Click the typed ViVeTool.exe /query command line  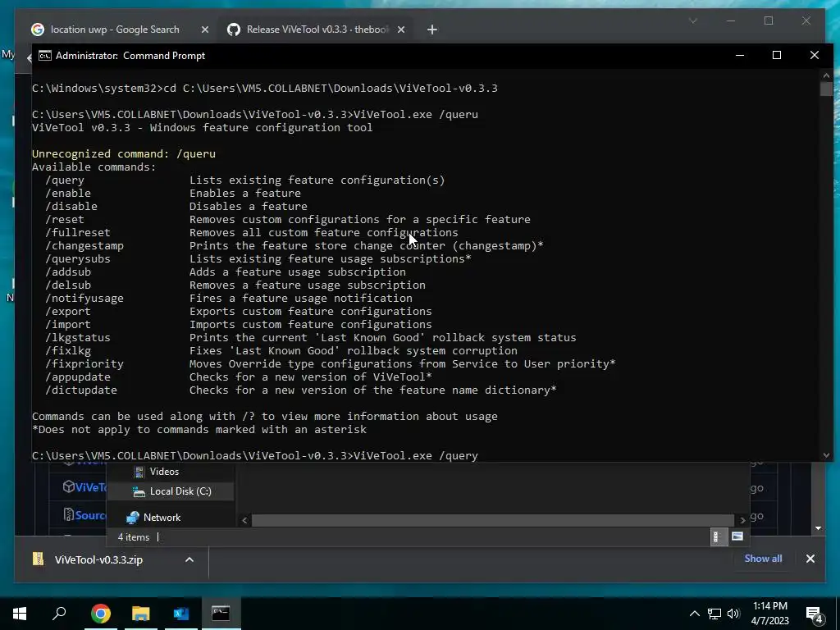tap(415, 455)
